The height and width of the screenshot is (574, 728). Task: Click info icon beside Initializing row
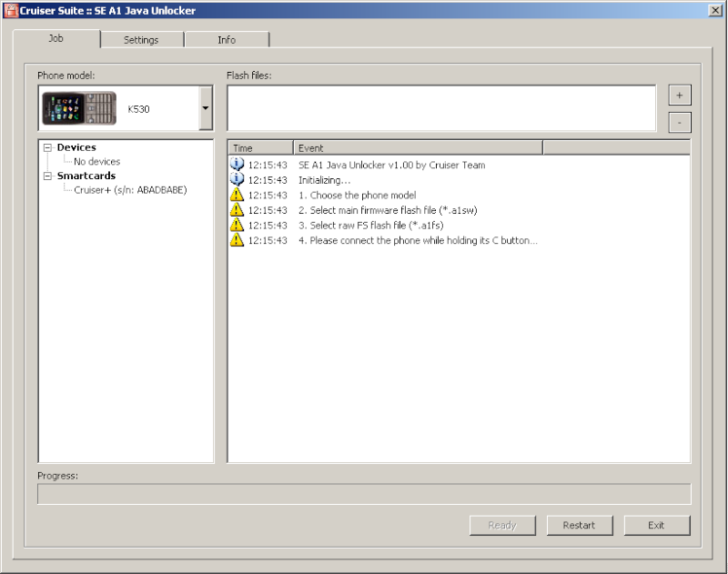(x=237, y=179)
